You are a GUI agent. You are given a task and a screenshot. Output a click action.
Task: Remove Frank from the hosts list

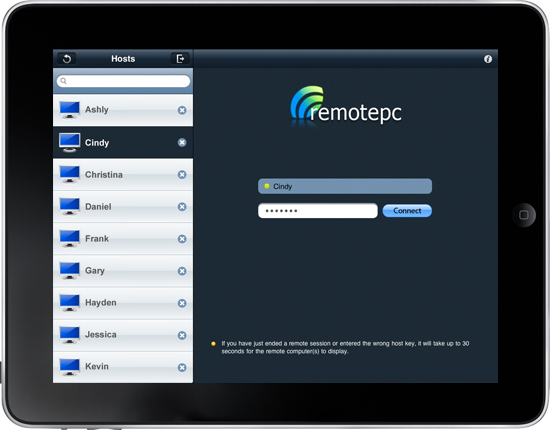point(182,239)
